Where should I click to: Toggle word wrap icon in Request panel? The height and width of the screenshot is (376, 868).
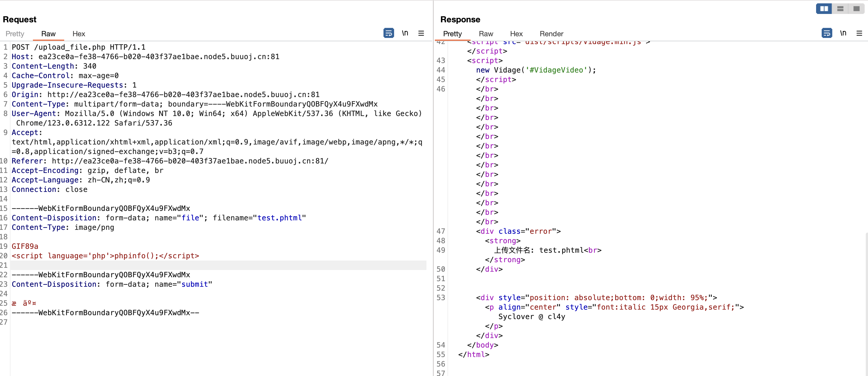389,33
